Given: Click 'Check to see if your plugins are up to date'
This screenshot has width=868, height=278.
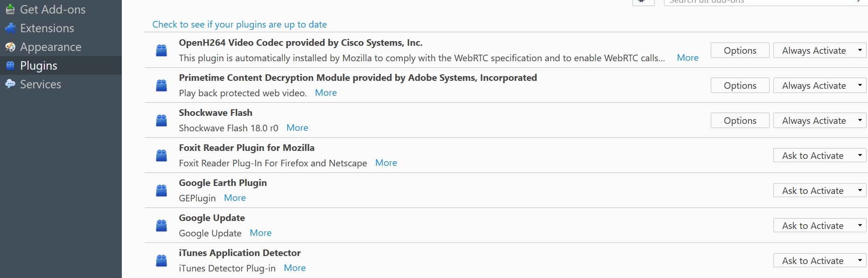Looking at the screenshot, I should click(239, 24).
